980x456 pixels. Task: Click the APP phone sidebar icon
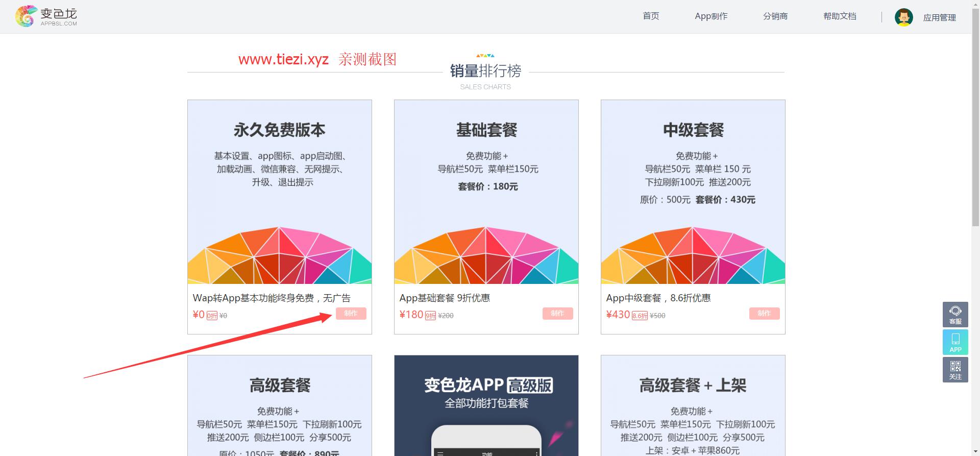955,342
